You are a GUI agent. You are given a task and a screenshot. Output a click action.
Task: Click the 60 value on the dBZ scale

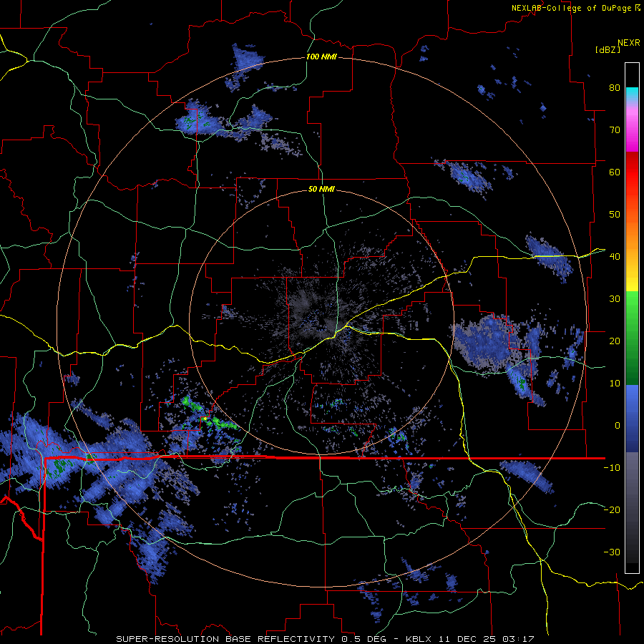(x=615, y=172)
